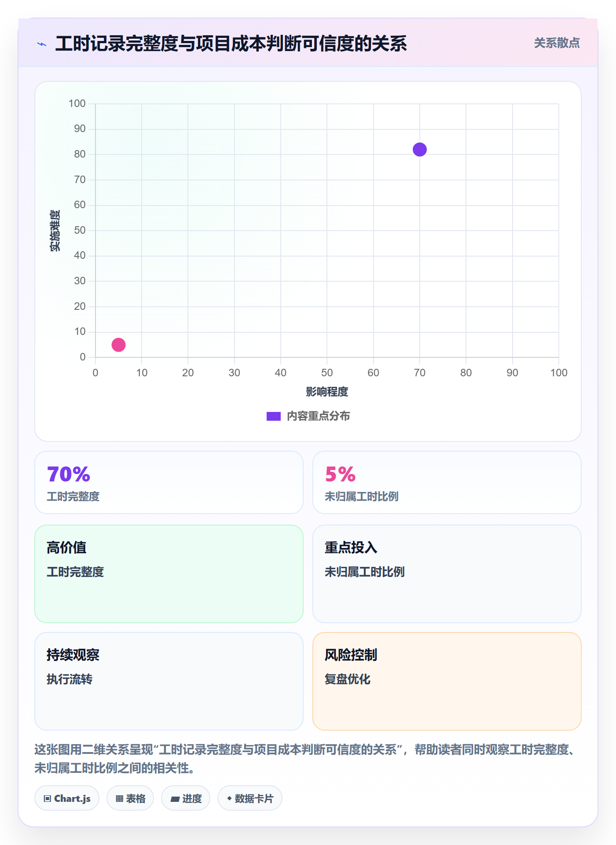Viewport: 616px width, 845px height.
Task: Select the 风险控制 quadrant card
Action: pyautogui.click(x=447, y=681)
